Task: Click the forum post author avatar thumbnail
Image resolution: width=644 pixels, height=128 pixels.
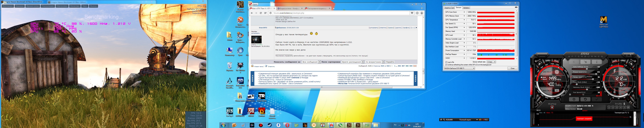Action: pos(256,39)
